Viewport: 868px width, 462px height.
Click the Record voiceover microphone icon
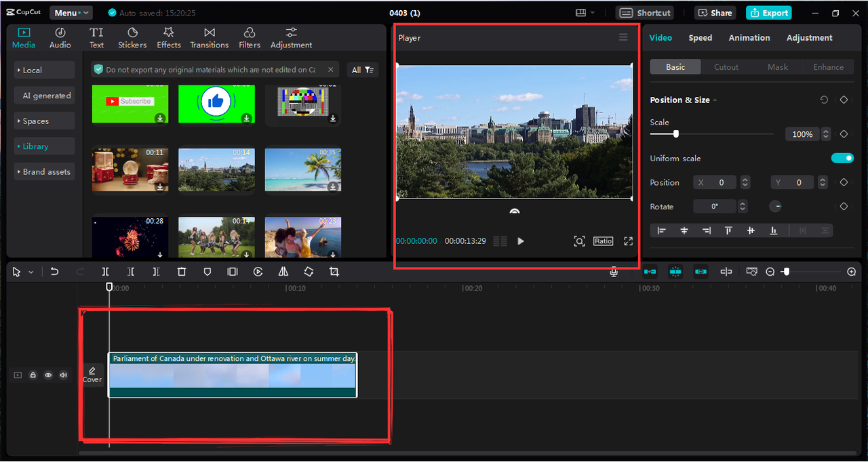point(613,271)
